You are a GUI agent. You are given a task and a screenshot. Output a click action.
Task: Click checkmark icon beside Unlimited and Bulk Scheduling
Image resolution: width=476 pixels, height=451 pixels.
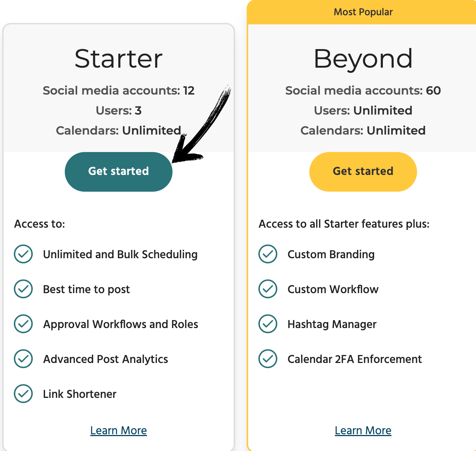pos(23,254)
